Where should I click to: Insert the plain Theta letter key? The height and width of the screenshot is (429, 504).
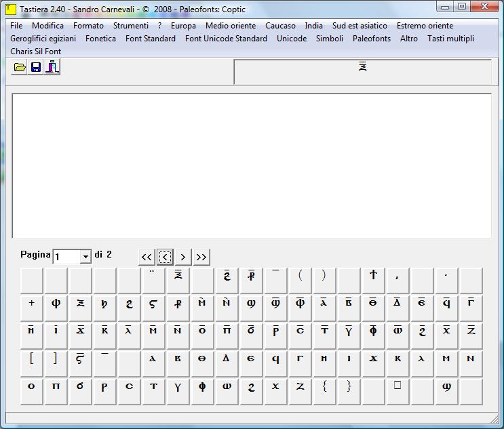pyautogui.click(x=202, y=363)
